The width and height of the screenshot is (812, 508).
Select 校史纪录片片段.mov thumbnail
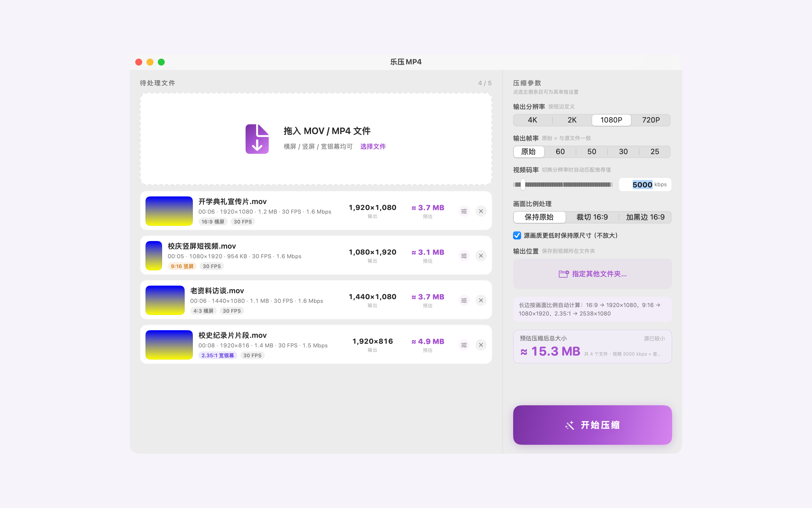[x=169, y=345]
